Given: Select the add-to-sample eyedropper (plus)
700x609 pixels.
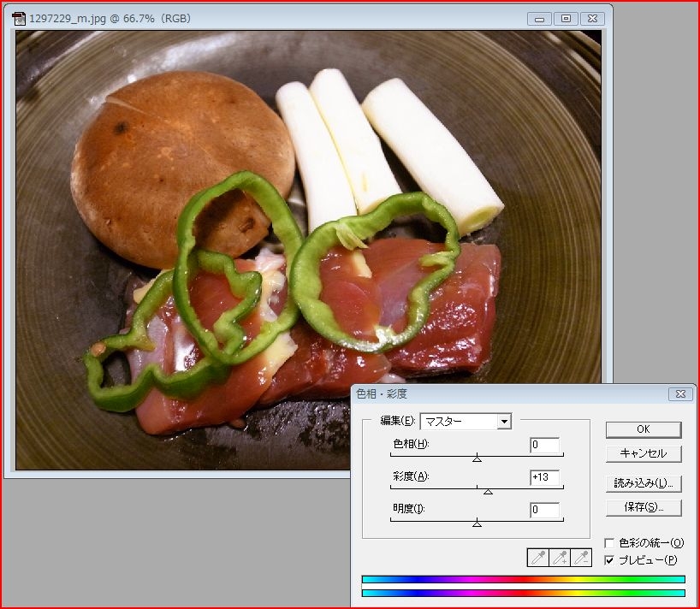Looking at the screenshot, I should pyautogui.click(x=560, y=558).
